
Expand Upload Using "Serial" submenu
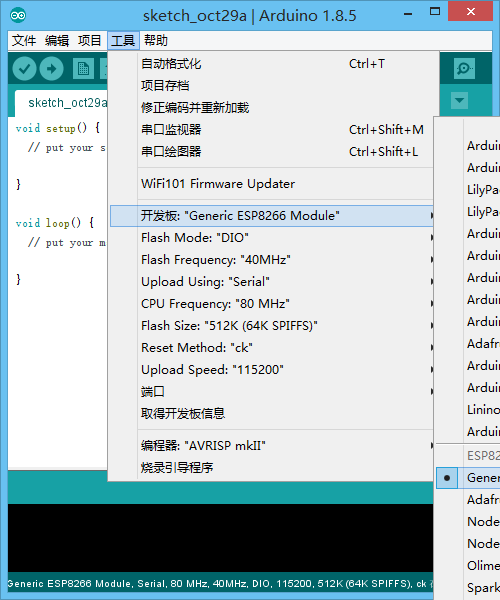point(271,282)
